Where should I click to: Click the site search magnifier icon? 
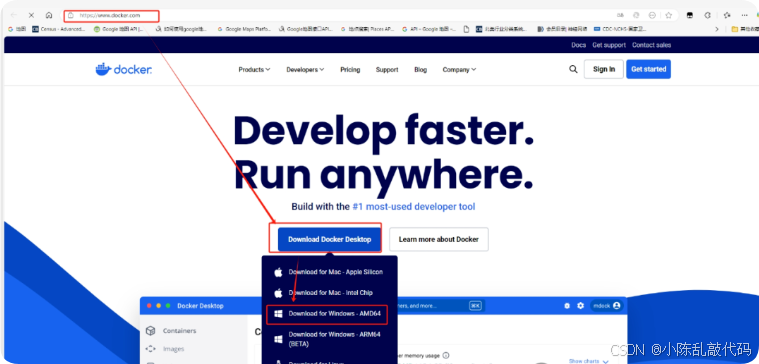point(573,69)
